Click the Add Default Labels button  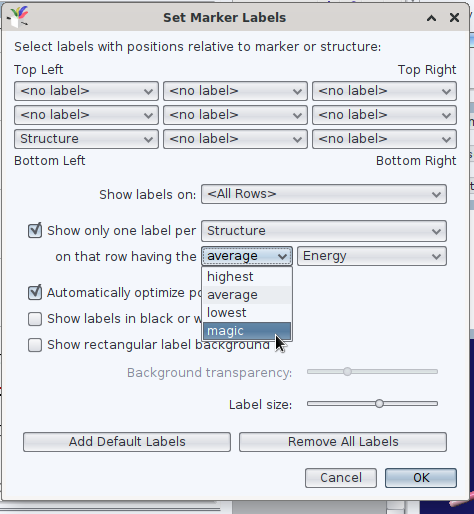point(127,442)
